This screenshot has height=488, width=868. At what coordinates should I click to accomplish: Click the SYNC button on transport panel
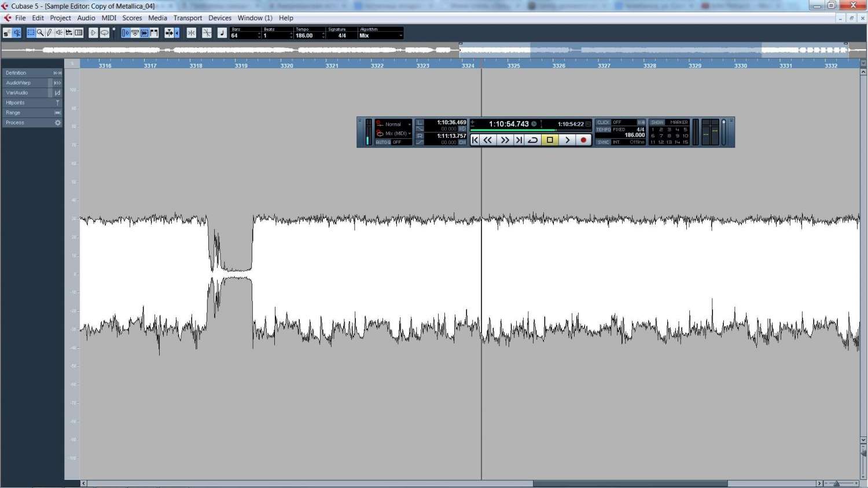tap(604, 142)
